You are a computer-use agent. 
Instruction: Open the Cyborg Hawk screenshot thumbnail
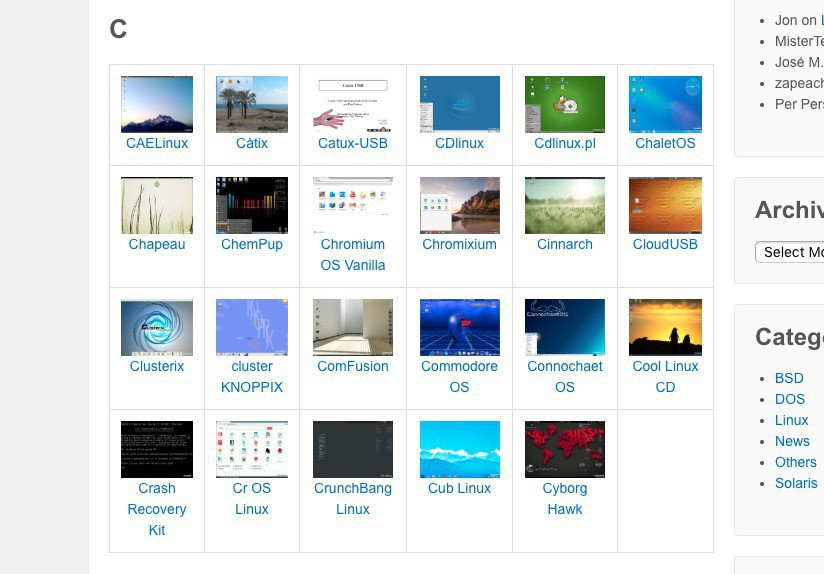[565, 449]
